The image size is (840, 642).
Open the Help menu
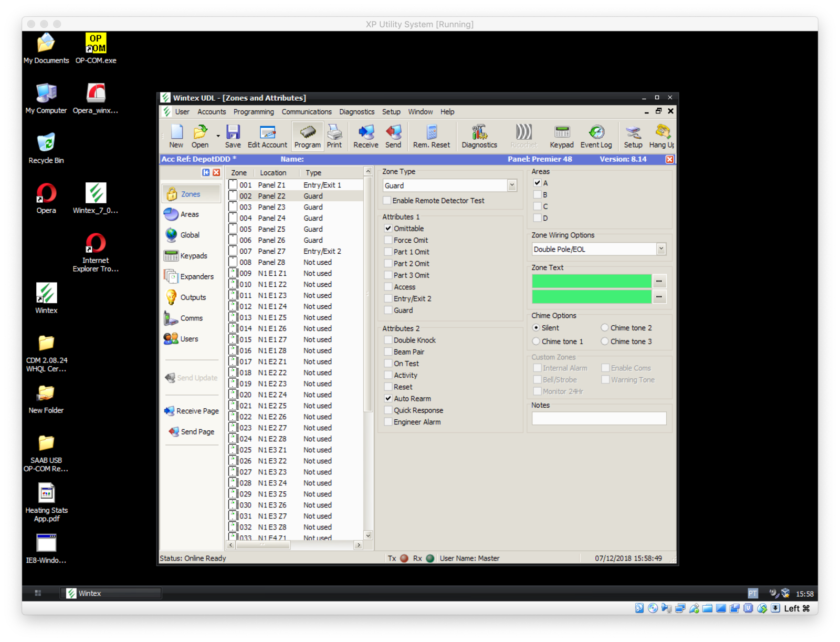pos(447,112)
